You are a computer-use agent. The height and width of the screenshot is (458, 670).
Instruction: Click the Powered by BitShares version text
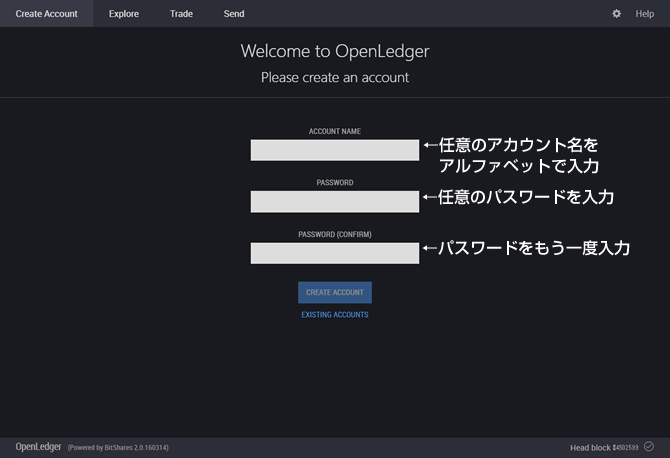pyautogui.click(x=118, y=447)
